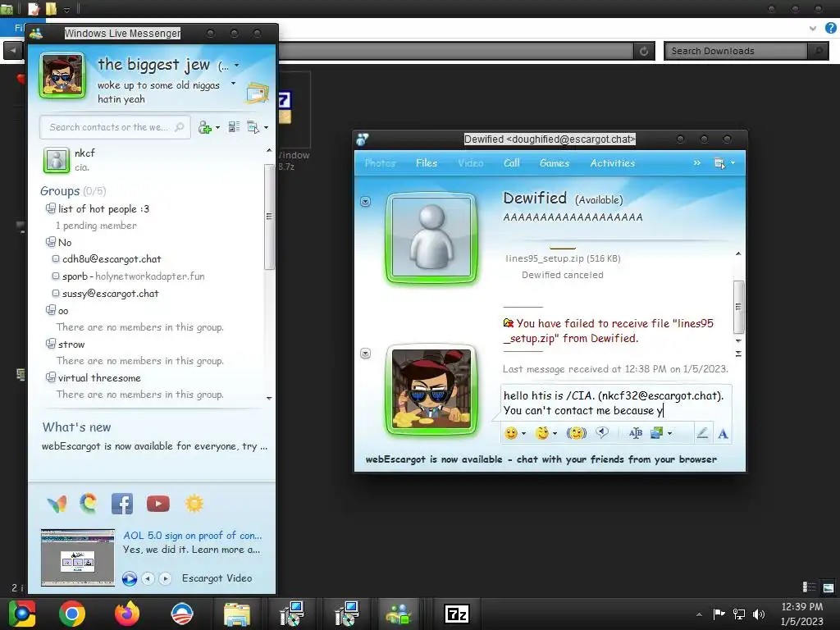Screen dimensions: 840x630
Task: Switch to handwriting pen mode
Action: (702, 433)
